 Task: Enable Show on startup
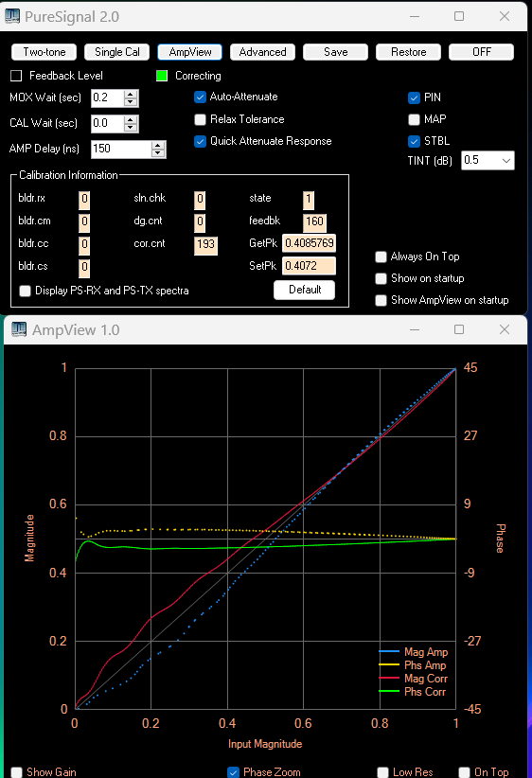(381, 278)
